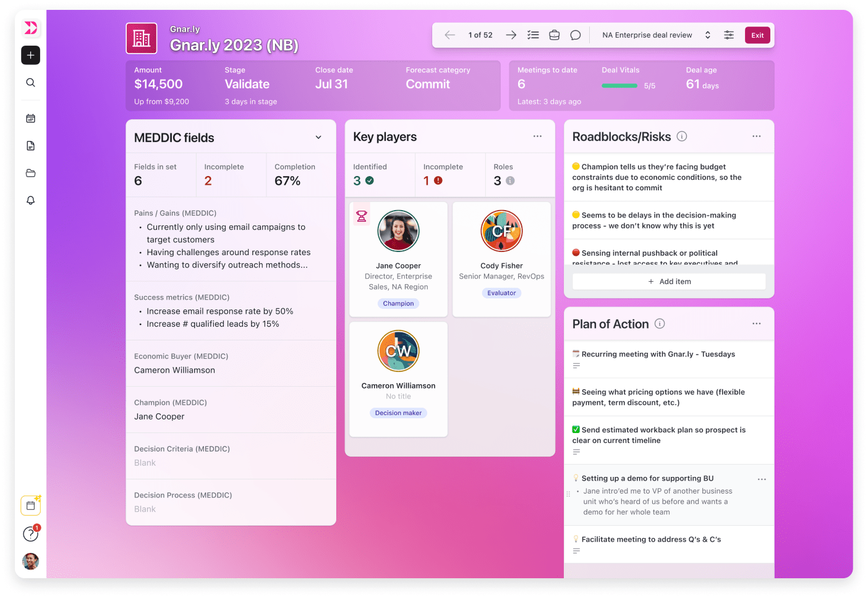Click the champion trophy icon on Jane's card
868x598 pixels.
pos(362,216)
